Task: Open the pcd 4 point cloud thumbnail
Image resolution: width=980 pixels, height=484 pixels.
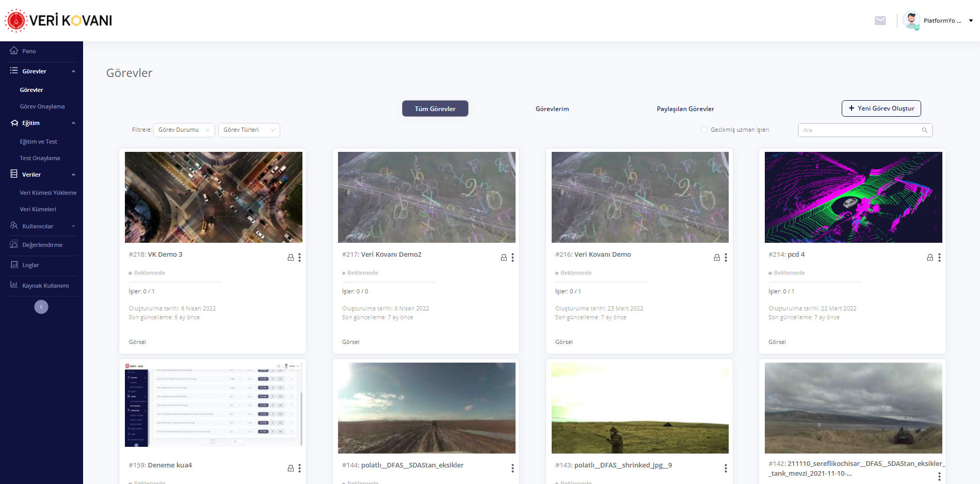Action: [854, 197]
